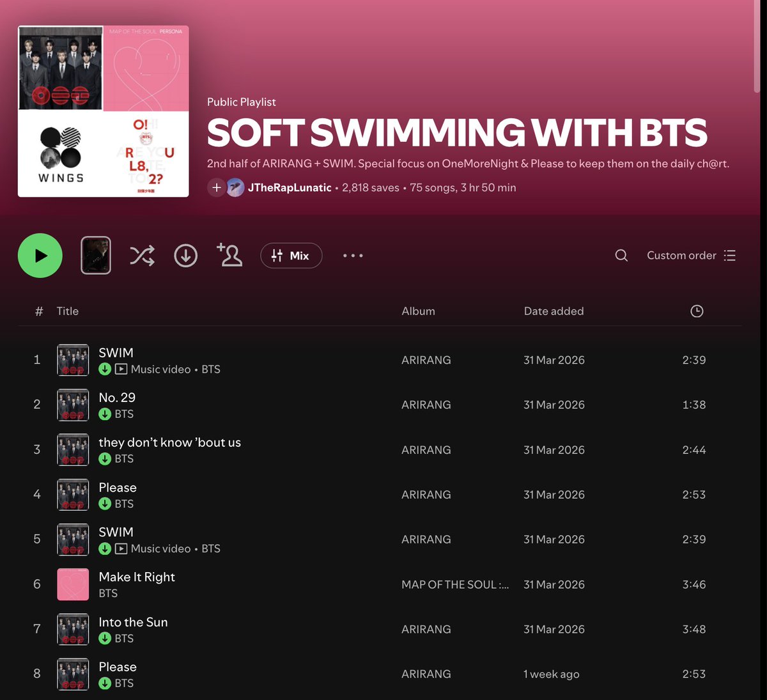The width and height of the screenshot is (767, 700).
Task: Click the Public Playlist label
Action: click(x=242, y=102)
